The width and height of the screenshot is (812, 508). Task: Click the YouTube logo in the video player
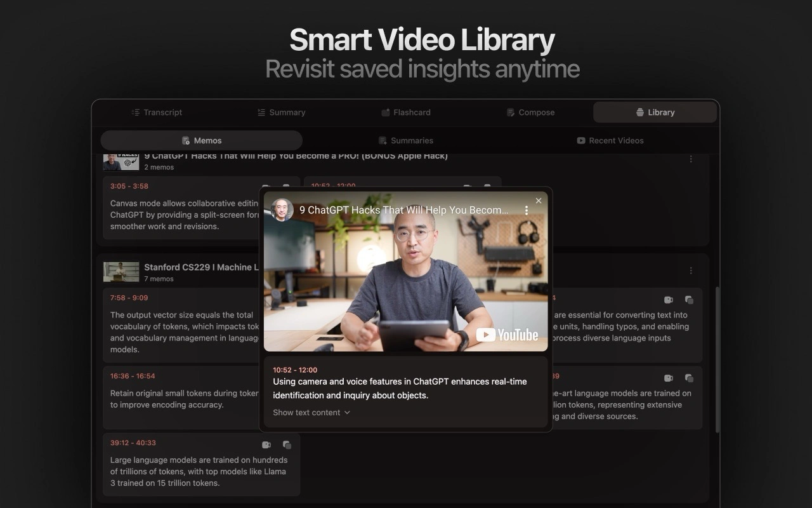coord(507,335)
